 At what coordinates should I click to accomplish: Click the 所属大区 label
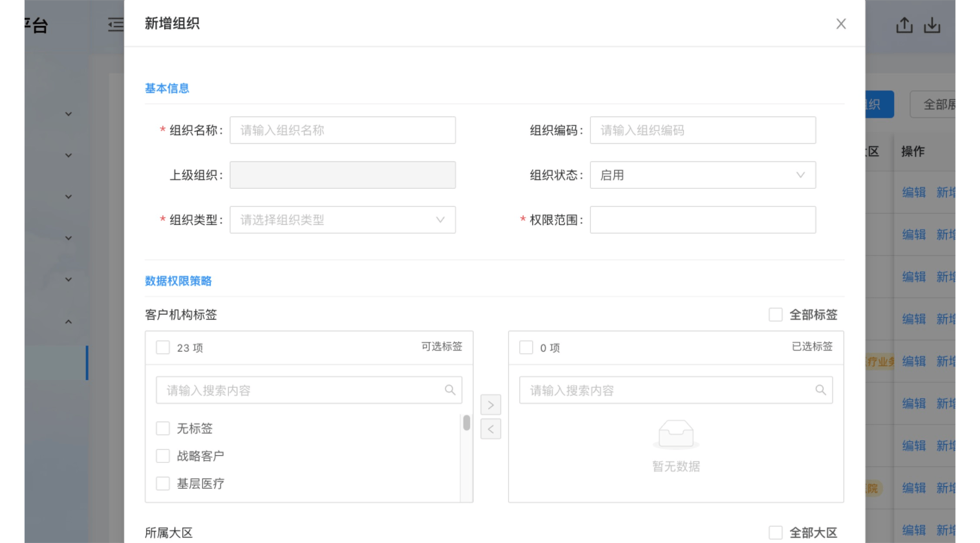coord(169,533)
